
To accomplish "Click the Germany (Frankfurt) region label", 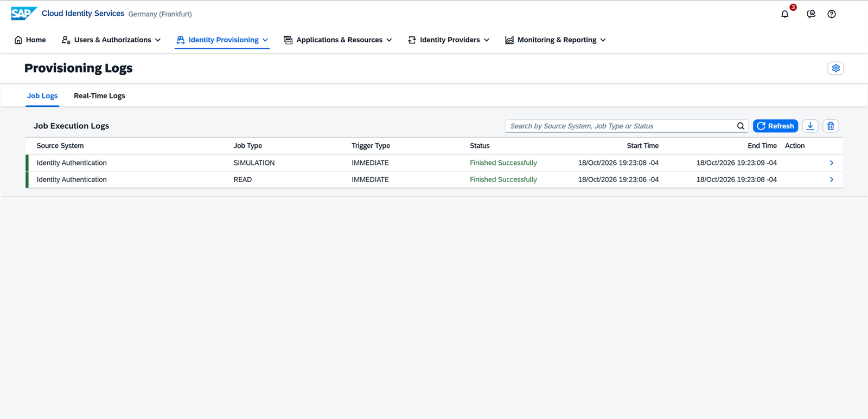I will click(160, 14).
